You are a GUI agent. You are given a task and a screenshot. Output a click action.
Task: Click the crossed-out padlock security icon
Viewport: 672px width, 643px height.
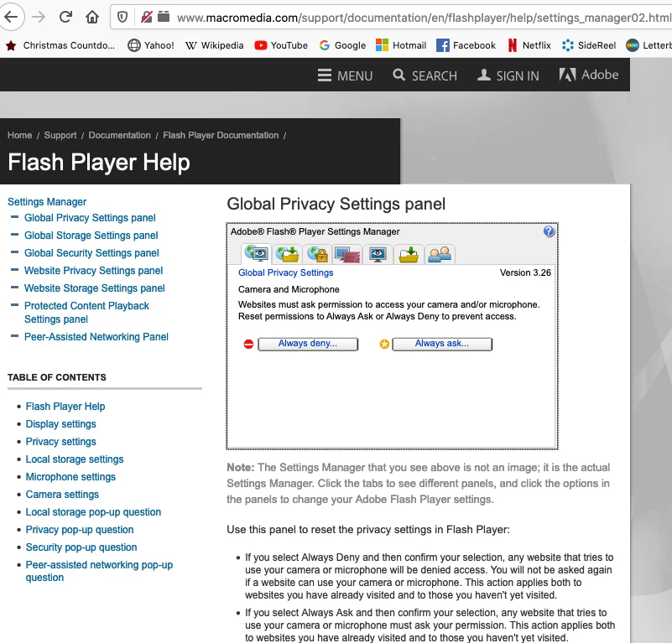pyautogui.click(x=147, y=17)
